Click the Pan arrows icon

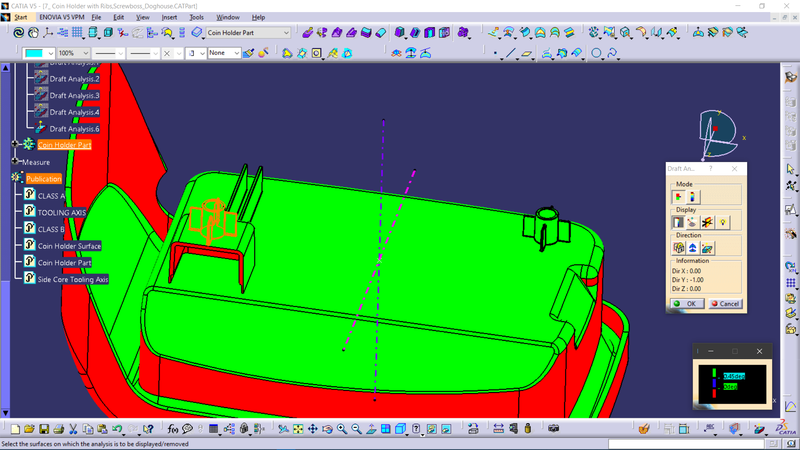[312, 429]
